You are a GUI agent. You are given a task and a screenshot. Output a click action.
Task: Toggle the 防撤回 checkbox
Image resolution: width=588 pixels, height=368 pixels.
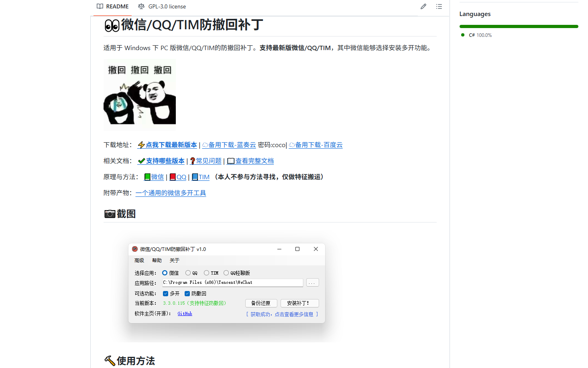(x=187, y=294)
